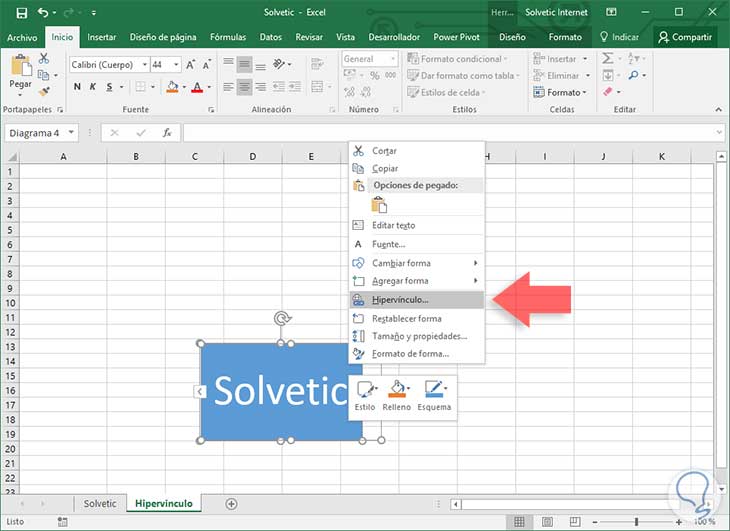Click the normal view icon in status bar
The height and width of the screenshot is (531, 730).
pos(519,522)
